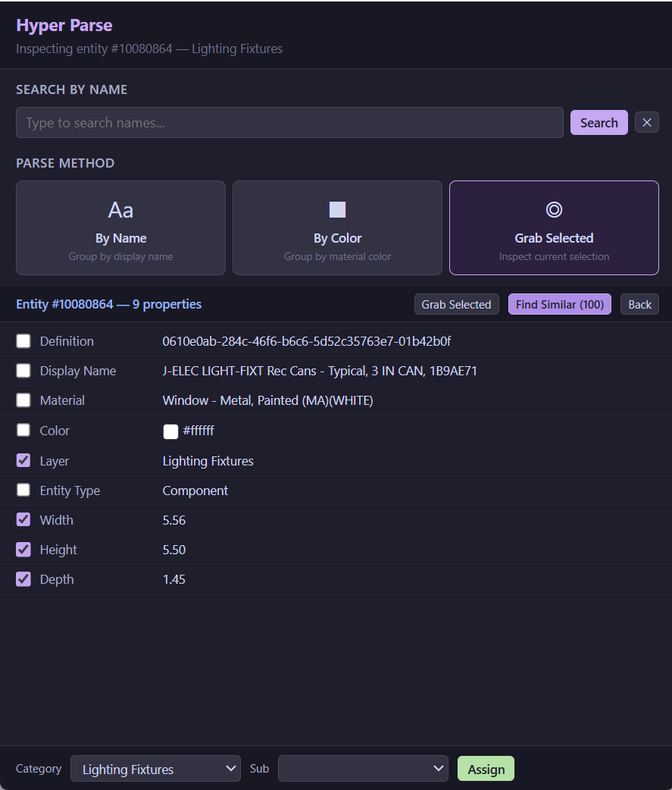Click the green Assign button

coord(486,769)
